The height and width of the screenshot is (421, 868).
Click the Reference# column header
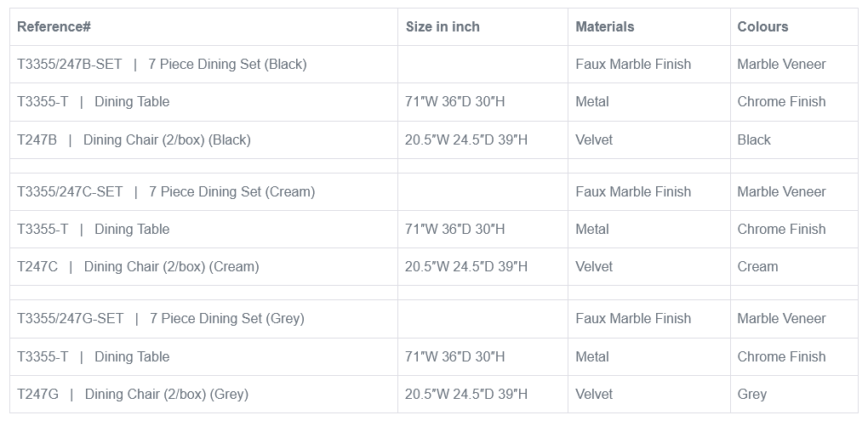(54, 26)
